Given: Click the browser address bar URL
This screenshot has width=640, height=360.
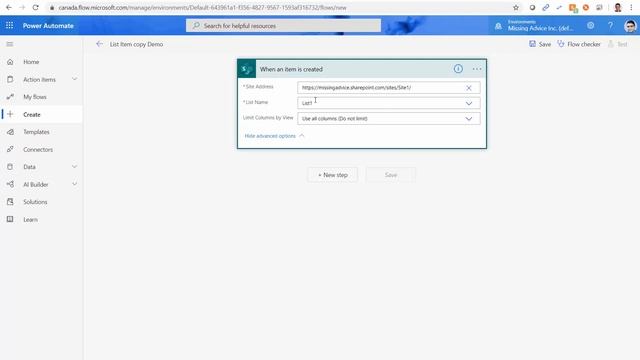Looking at the screenshot, I should click(x=202, y=7).
